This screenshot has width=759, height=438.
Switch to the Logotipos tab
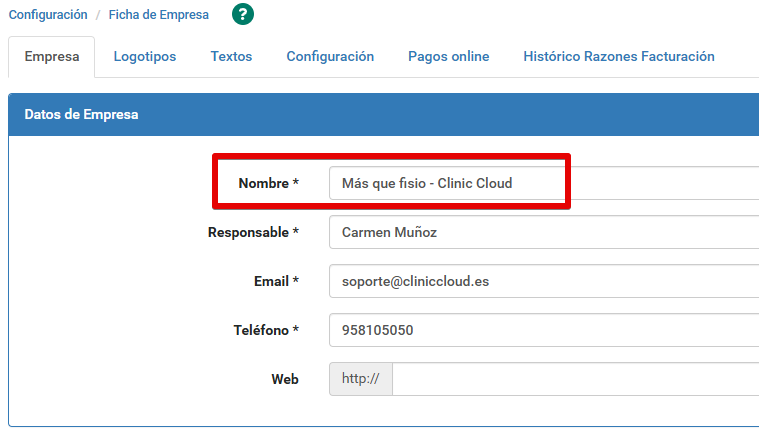point(145,57)
